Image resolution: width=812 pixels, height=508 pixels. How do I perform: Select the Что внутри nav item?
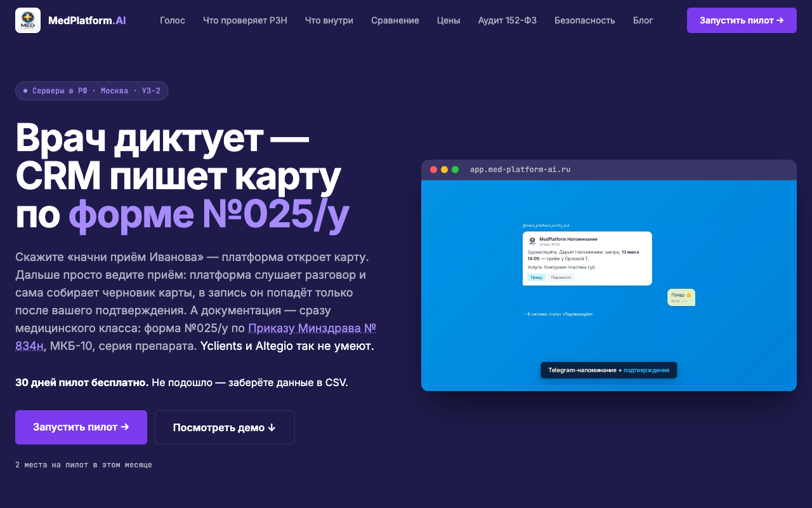click(x=329, y=20)
